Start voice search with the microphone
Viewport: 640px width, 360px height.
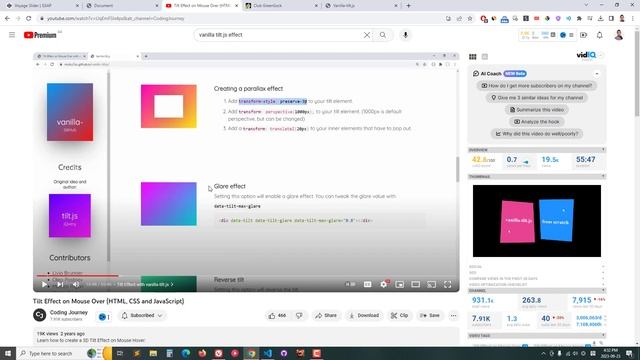[x=405, y=35]
